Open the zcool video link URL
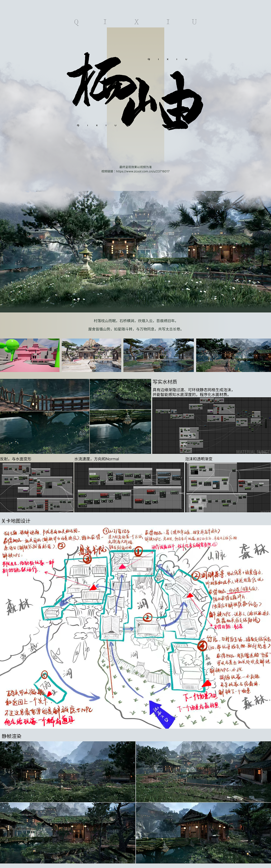Image resolution: width=271 pixels, height=868 pixels. click(x=143, y=171)
